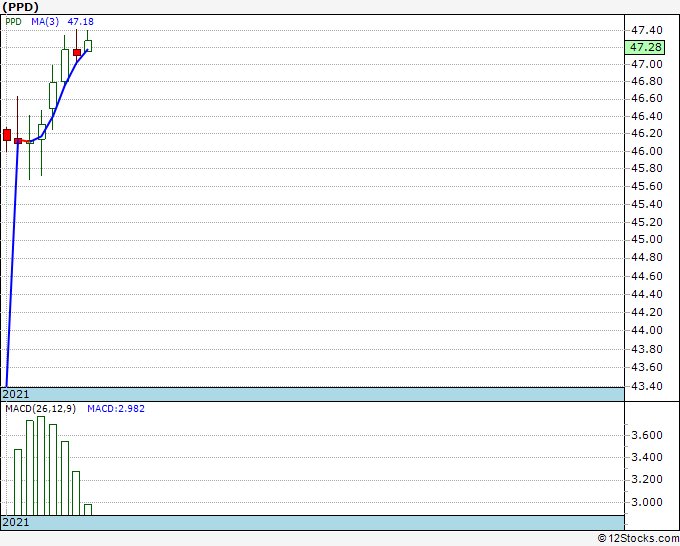Viewport: 680px width, 546px height.
Task: Click the MA(3) legend label
Action: [45, 22]
